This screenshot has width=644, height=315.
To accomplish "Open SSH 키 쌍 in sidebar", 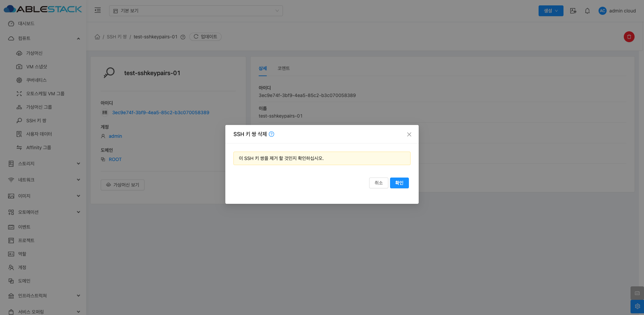I will click(36, 121).
